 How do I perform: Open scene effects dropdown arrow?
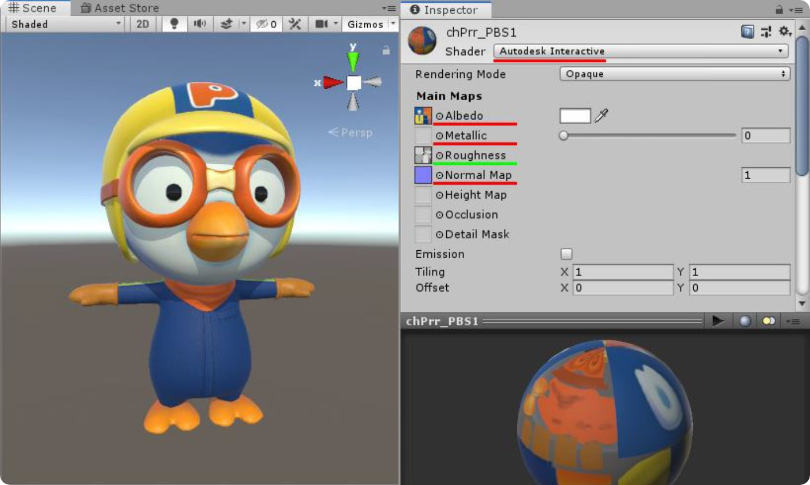tap(243, 24)
